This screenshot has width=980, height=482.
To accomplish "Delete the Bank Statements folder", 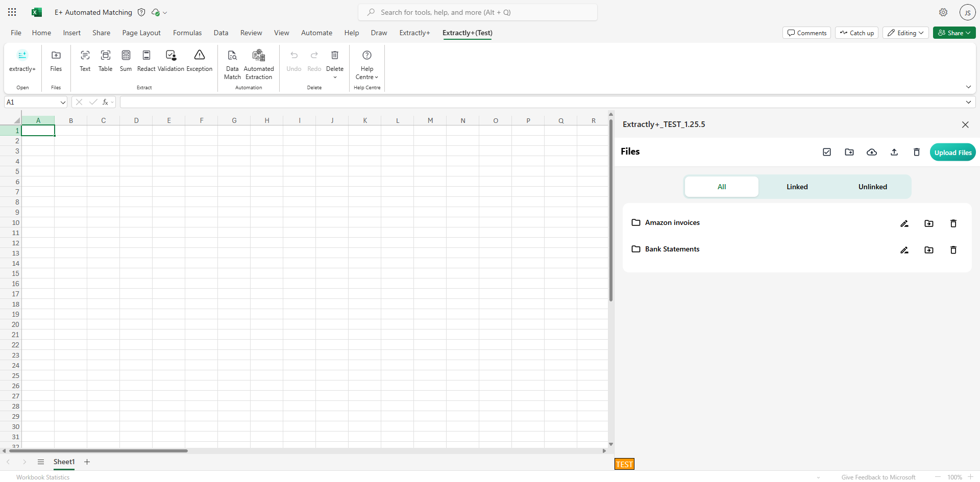I will point(953,250).
